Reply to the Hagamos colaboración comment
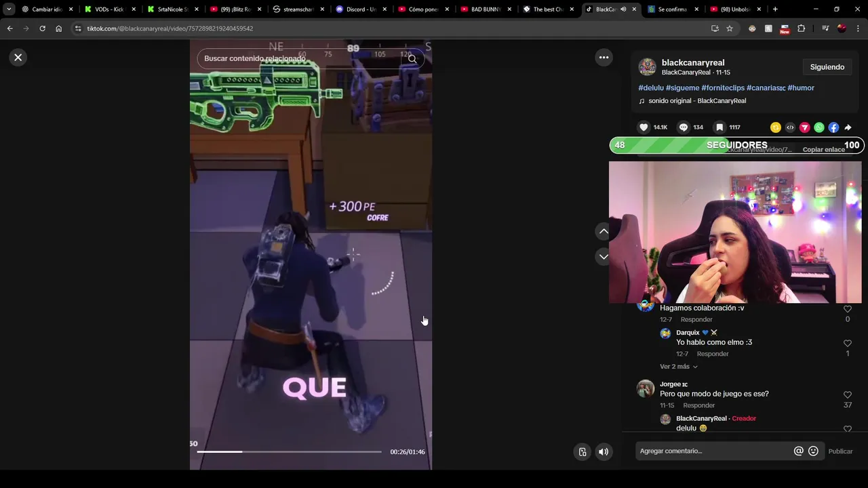Viewport: 868px width, 488px height. 696,320
